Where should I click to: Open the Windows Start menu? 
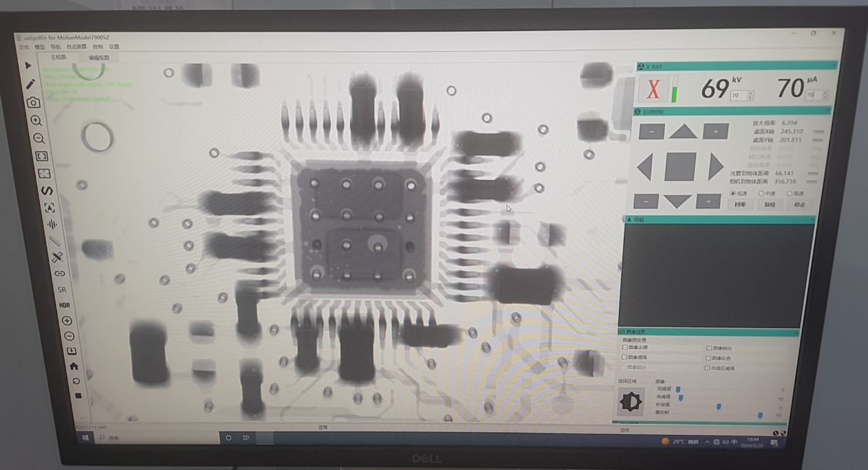click(86, 438)
